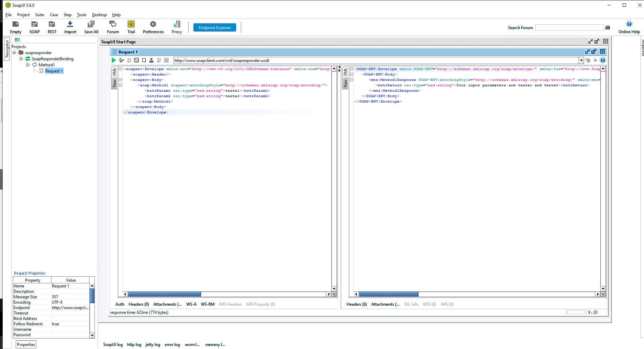Fold the soap:Method1 element in request
Viewport: 644px width, 349px height.
click(120, 85)
